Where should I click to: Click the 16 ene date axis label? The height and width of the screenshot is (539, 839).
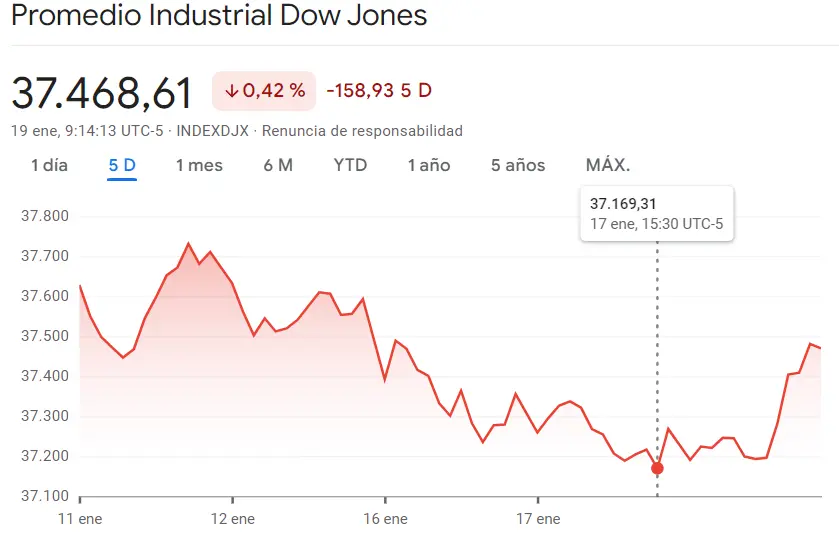[x=386, y=519]
